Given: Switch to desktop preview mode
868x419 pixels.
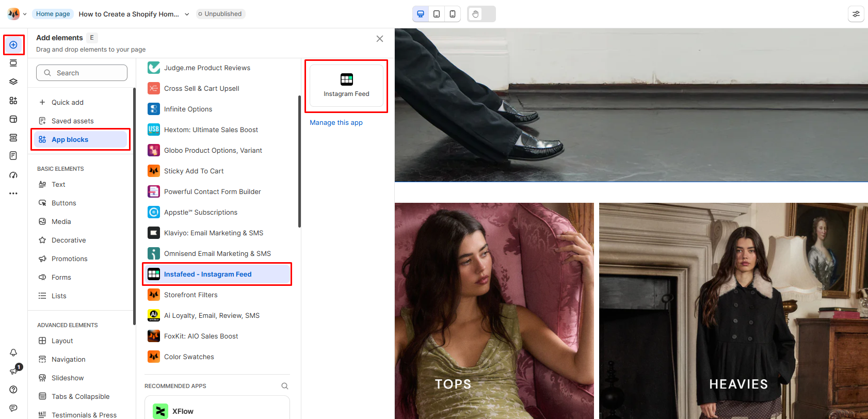Looking at the screenshot, I should click(421, 14).
